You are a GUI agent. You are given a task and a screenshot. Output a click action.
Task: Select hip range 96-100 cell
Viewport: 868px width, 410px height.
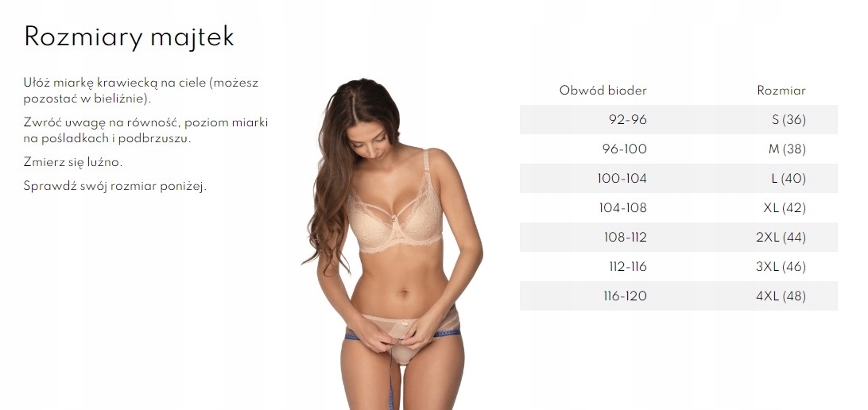(625, 149)
